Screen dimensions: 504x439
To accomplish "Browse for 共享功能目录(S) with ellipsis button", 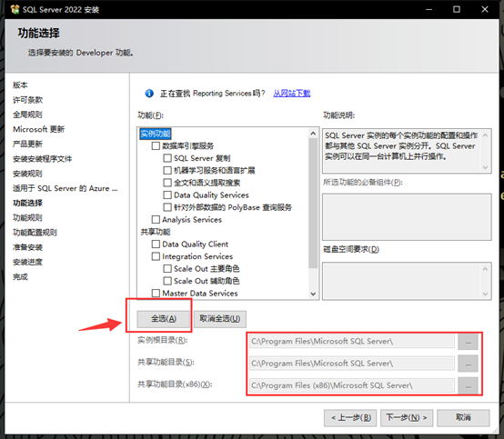I will 468,364.
